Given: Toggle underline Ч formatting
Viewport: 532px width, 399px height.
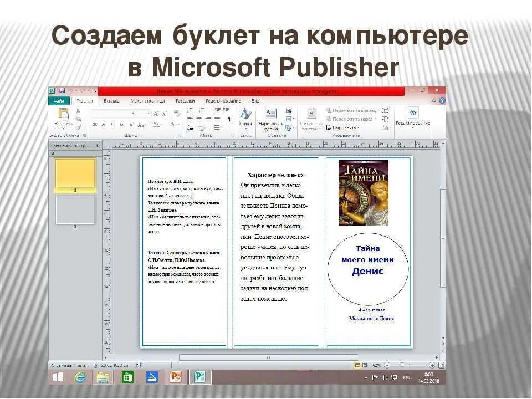Looking at the screenshot, I should [112, 125].
